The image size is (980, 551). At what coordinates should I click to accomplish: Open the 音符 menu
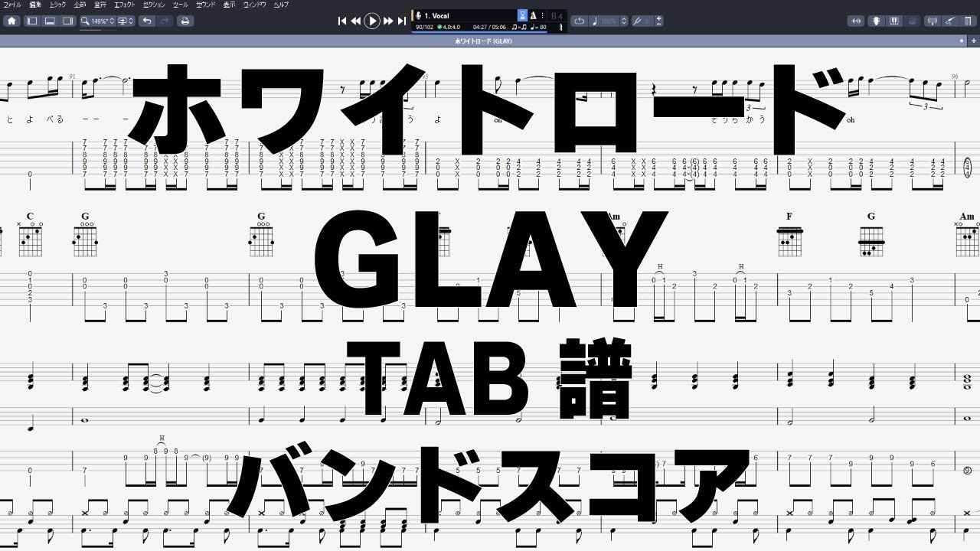point(100,5)
